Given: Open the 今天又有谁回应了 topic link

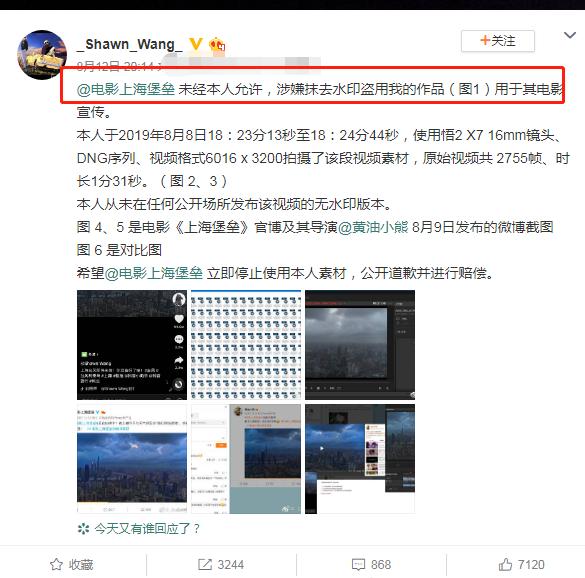Looking at the screenshot, I should [139, 528].
